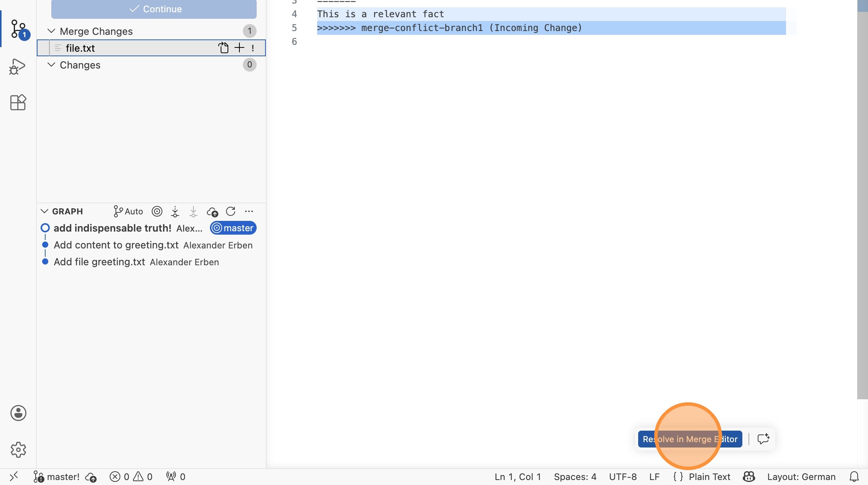Image resolution: width=868 pixels, height=485 pixels.
Task: Open Plain Text language mode selector
Action: 709,477
